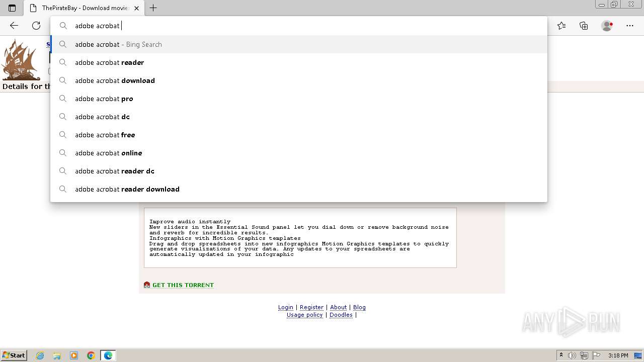Open the Favorites star icon

561,26
